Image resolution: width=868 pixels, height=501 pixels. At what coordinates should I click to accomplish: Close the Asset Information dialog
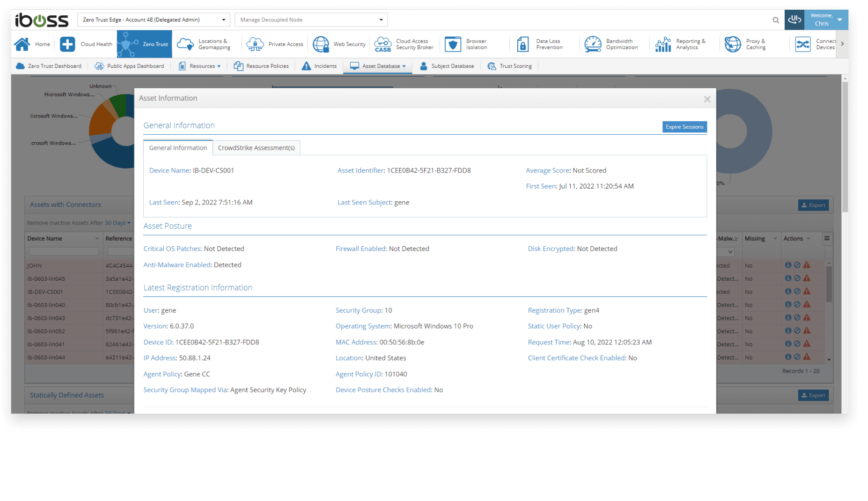pyautogui.click(x=707, y=99)
